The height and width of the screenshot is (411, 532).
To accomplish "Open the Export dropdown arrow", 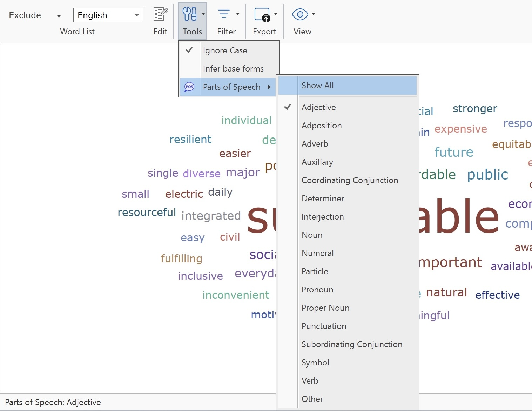I will (275, 14).
